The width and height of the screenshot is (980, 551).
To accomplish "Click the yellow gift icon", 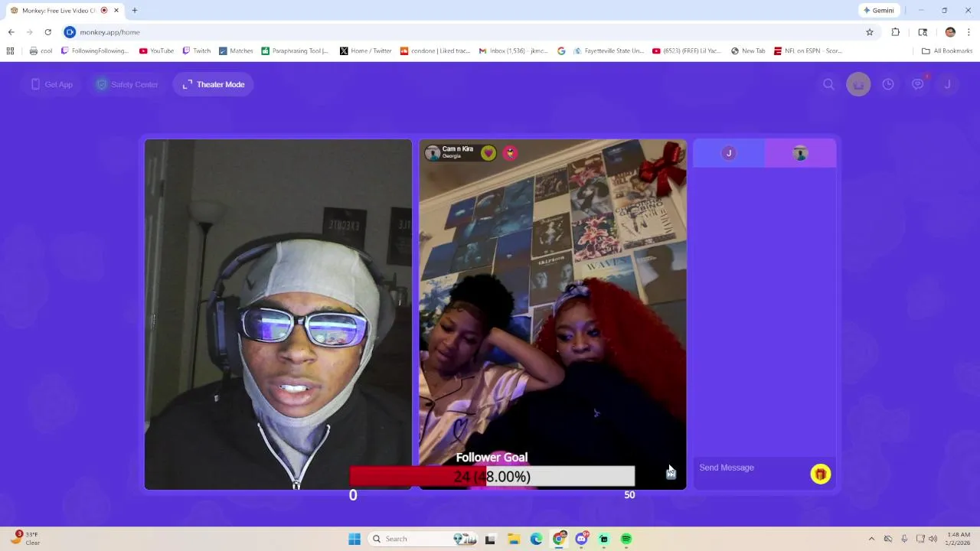I will tap(820, 474).
